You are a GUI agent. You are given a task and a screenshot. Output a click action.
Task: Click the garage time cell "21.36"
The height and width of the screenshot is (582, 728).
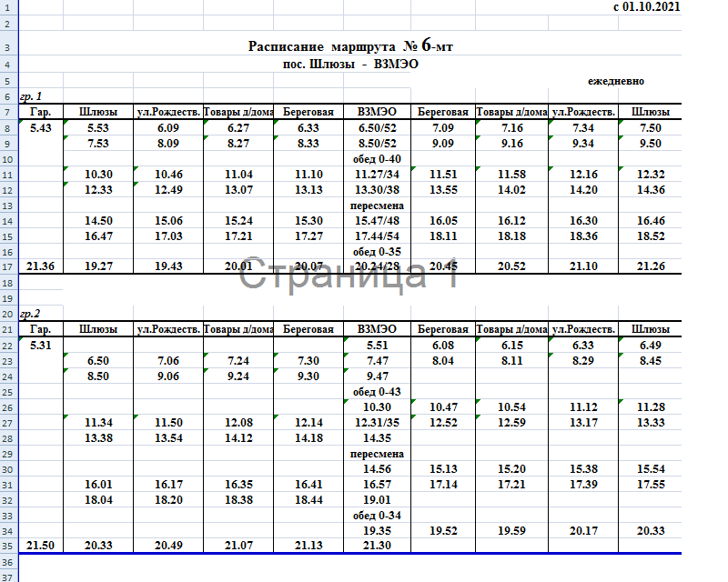tap(41, 266)
